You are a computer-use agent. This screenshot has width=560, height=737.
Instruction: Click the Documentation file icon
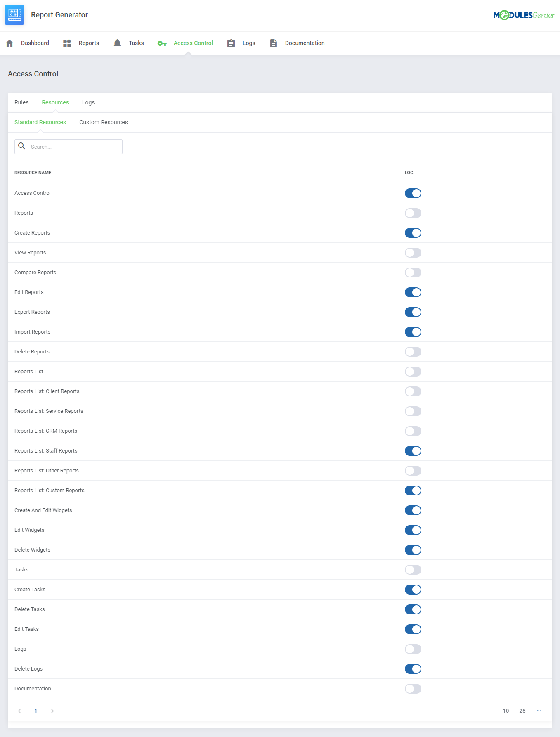click(x=273, y=43)
